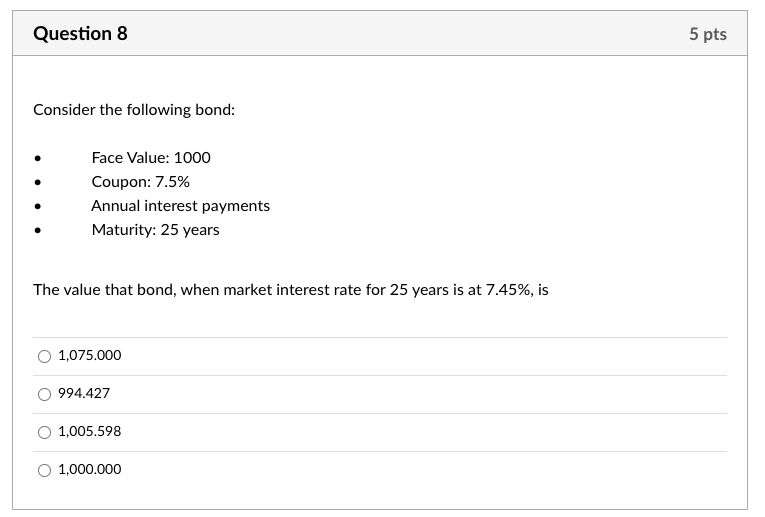
Task: Choose the 994.427 radio option
Action: tap(44, 395)
